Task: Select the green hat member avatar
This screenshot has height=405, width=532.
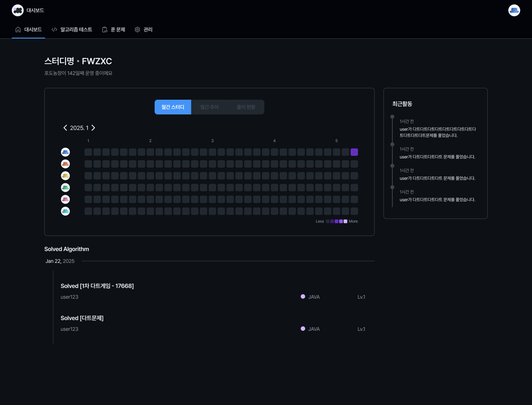Action: (x=65, y=188)
